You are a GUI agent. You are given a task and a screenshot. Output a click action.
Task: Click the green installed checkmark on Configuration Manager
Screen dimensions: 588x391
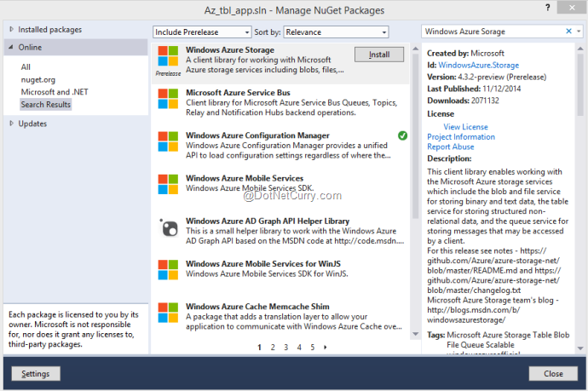[402, 135]
